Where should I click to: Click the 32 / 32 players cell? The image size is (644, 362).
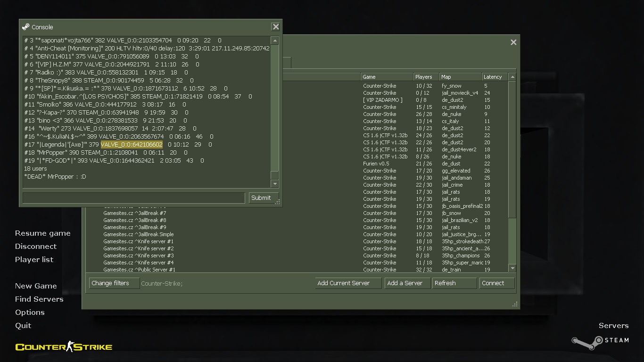[424, 270]
